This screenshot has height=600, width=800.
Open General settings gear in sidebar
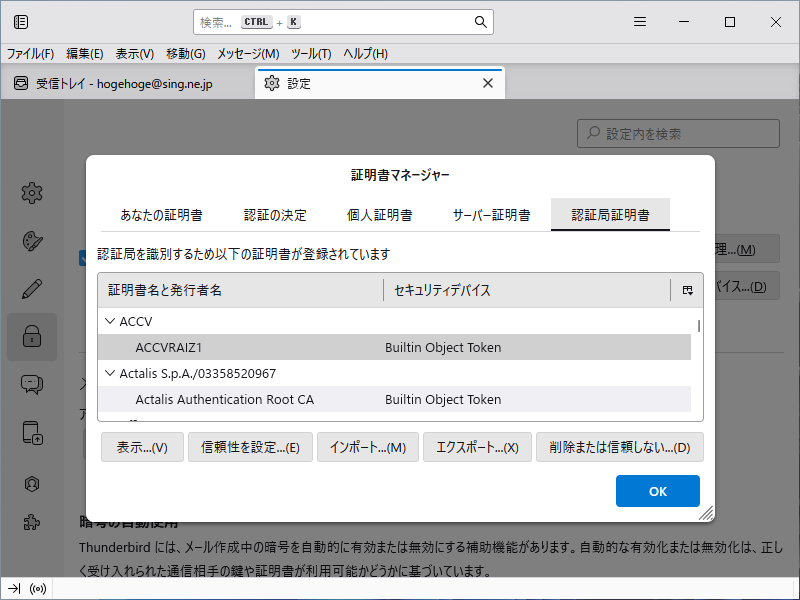[x=32, y=193]
